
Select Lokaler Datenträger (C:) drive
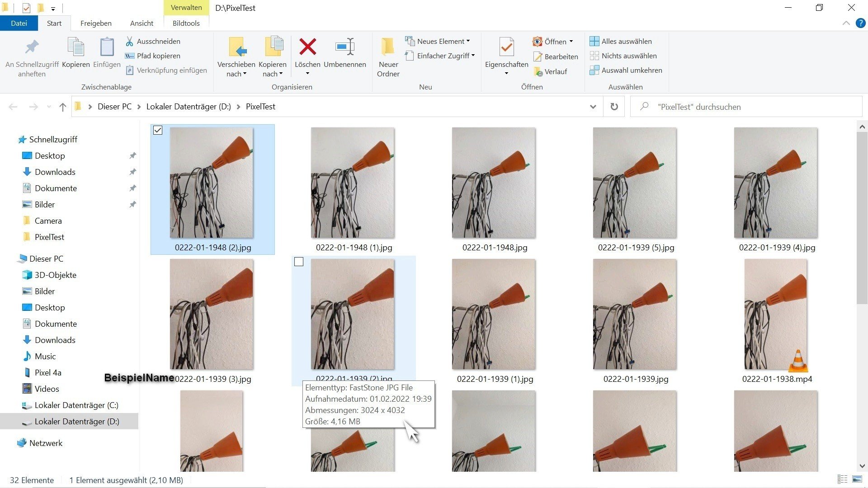point(76,405)
